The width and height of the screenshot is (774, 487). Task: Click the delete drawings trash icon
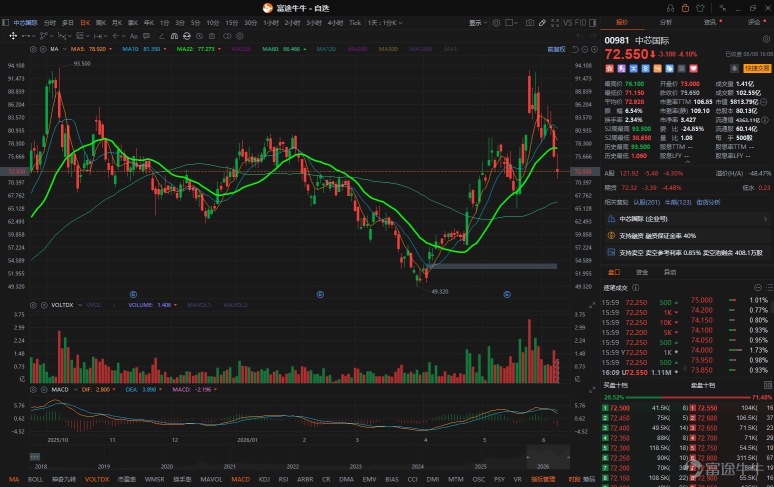pyautogui.click(x=212, y=36)
